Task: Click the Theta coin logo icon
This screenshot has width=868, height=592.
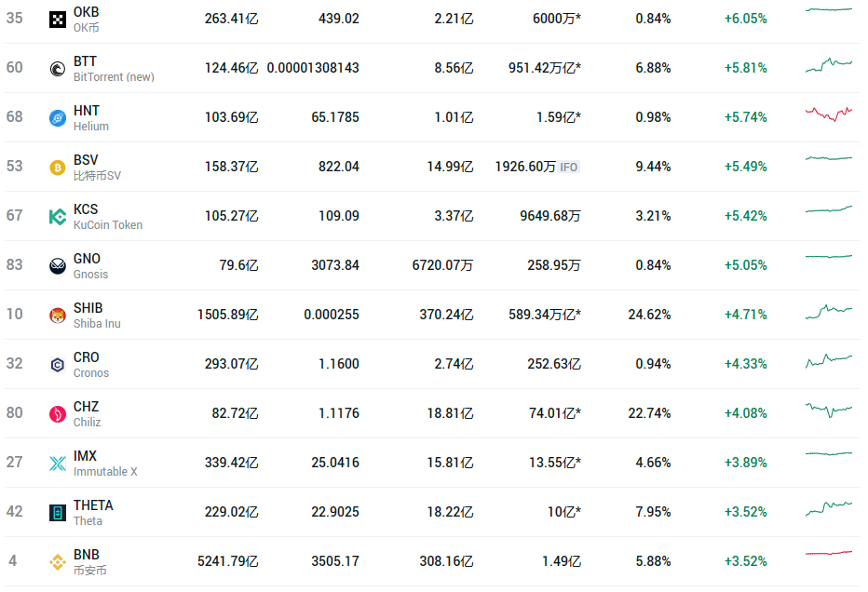Action: [57, 512]
